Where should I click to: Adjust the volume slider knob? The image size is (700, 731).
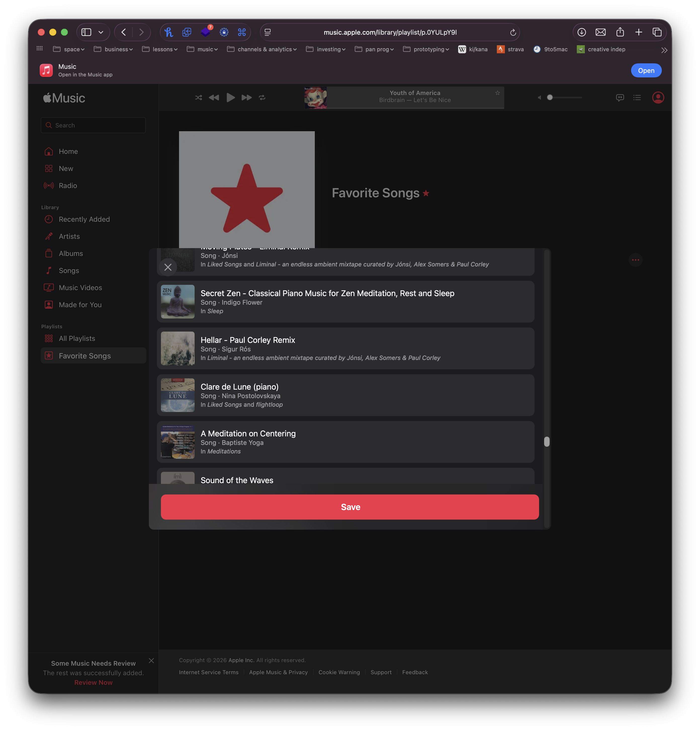pos(550,97)
